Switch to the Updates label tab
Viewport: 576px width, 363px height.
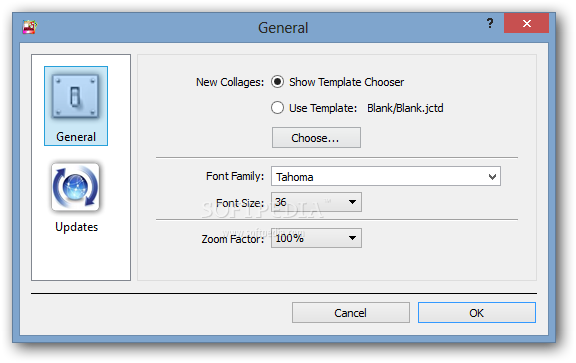[x=76, y=227]
